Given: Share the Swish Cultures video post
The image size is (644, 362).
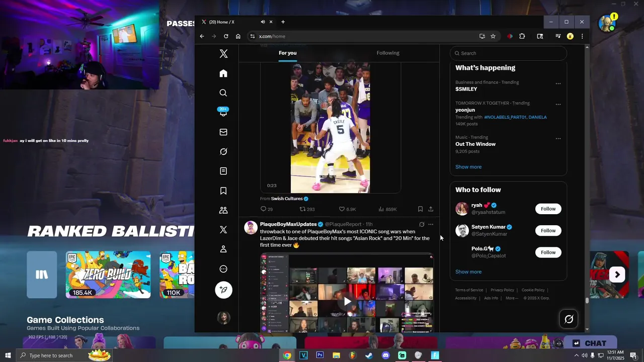Looking at the screenshot, I should 431,209.
